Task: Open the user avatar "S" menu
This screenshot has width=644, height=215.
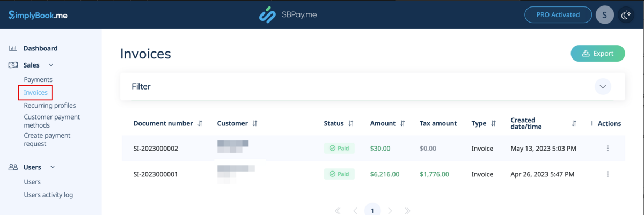Action: [x=605, y=15]
